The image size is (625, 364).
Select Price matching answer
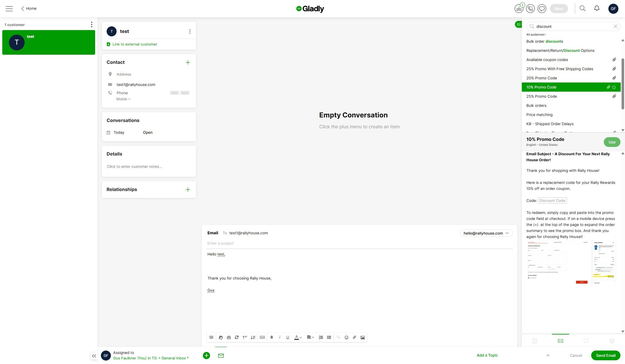click(571, 115)
